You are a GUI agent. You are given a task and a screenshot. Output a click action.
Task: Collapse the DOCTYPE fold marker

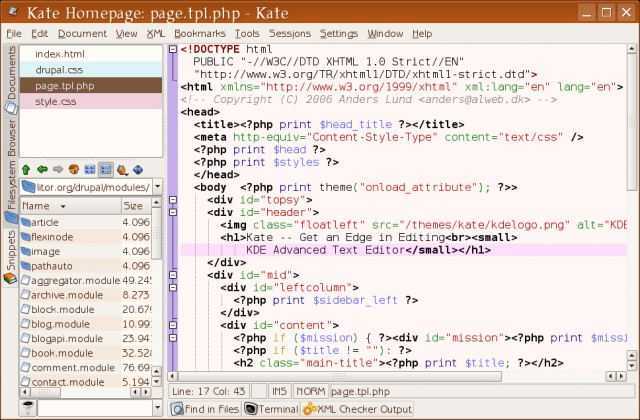point(173,49)
